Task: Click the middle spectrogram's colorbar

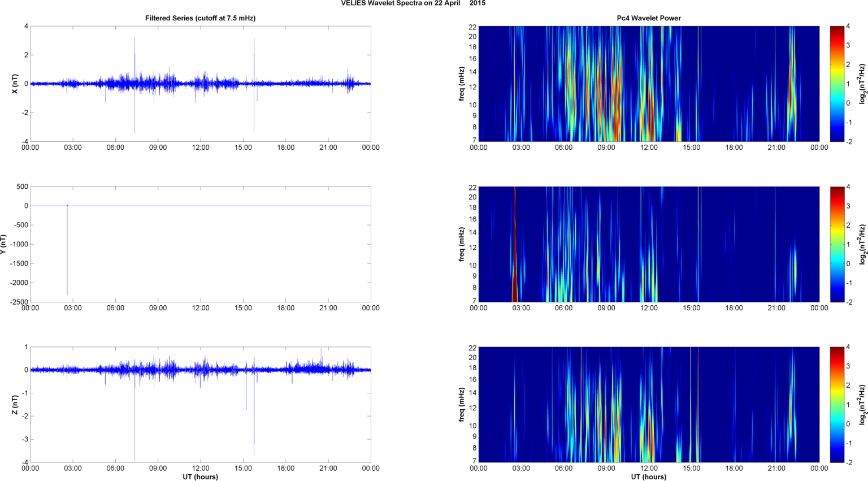Action: pyautogui.click(x=837, y=244)
